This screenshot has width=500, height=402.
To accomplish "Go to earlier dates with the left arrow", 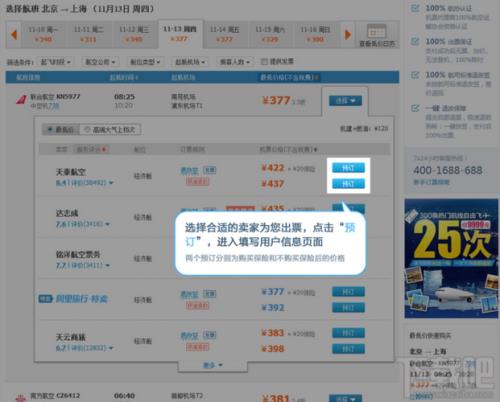I will pos(14,34).
